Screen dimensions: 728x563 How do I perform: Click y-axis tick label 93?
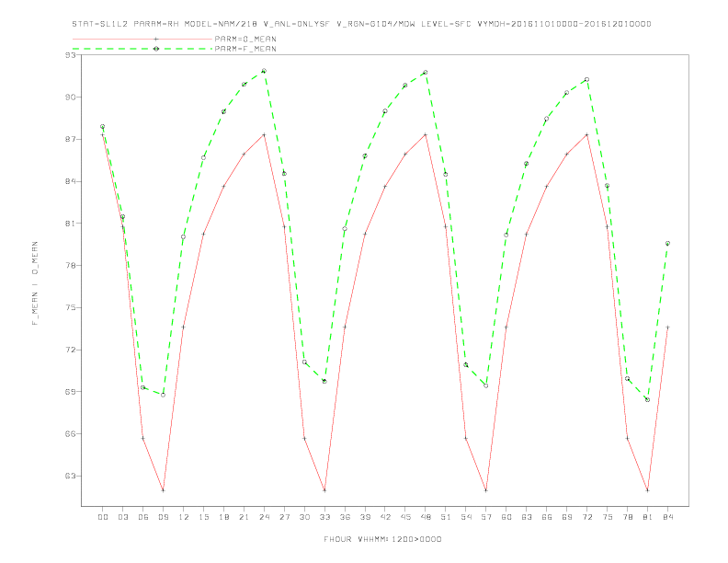[71, 55]
